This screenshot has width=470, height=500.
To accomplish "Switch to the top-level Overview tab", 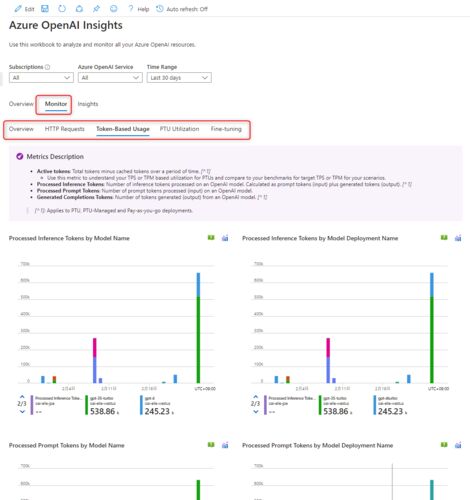I will (x=21, y=104).
